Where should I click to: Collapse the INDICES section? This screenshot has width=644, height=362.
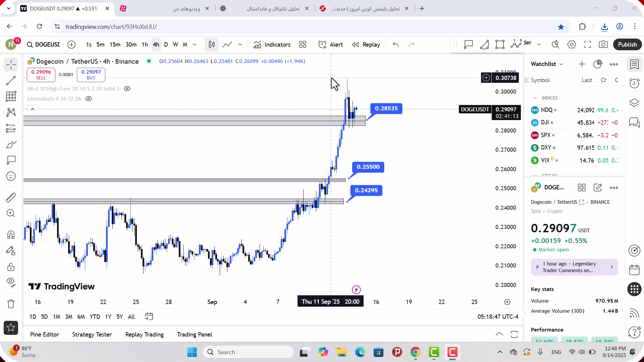[535, 98]
